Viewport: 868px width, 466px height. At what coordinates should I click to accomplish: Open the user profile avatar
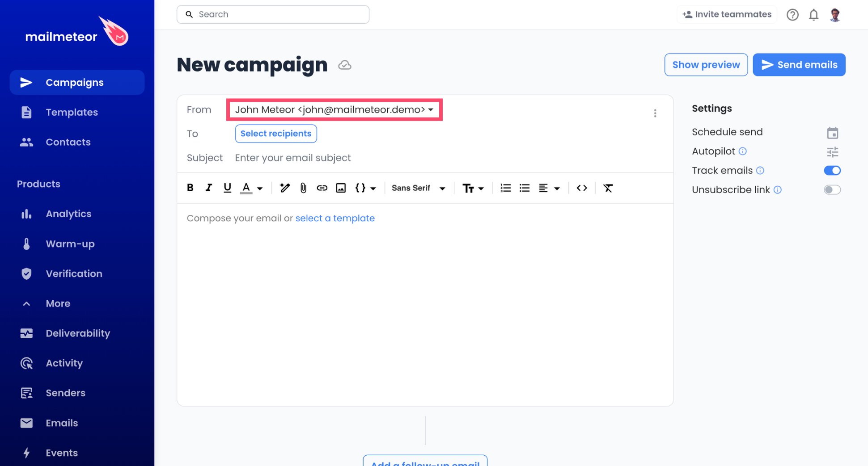pos(835,15)
